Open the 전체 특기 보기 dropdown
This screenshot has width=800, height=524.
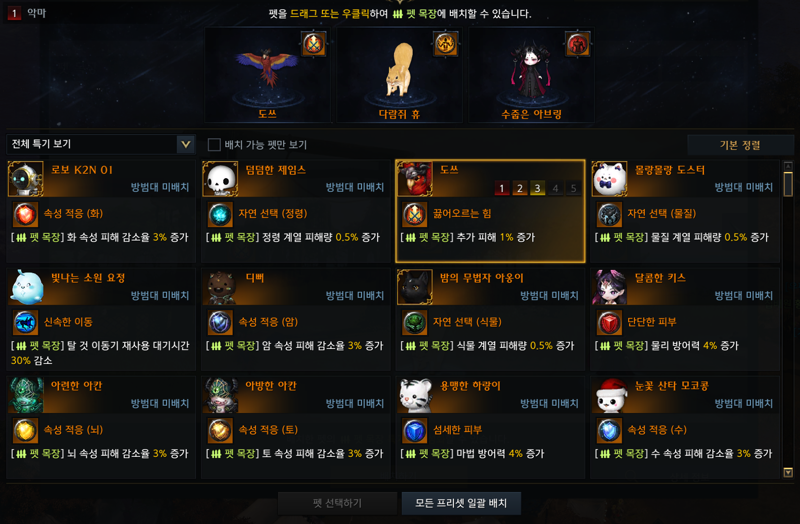(101, 144)
